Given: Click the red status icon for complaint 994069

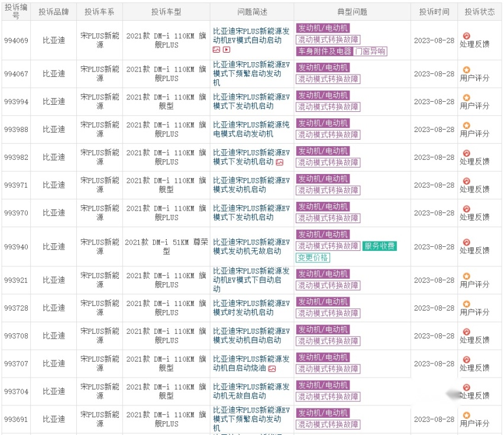Looking at the screenshot, I should [x=466, y=36].
